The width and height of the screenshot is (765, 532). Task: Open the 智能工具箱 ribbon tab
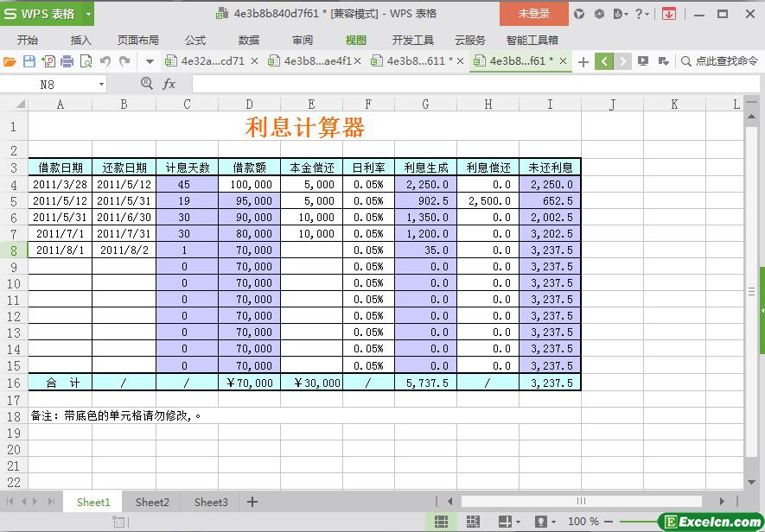pyautogui.click(x=532, y=40)
